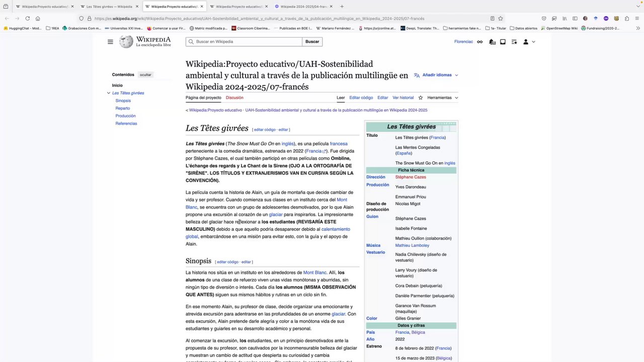Select the Discusión tab
The width and height of the screenshot is (644, 362).
[x=234, y=98]
